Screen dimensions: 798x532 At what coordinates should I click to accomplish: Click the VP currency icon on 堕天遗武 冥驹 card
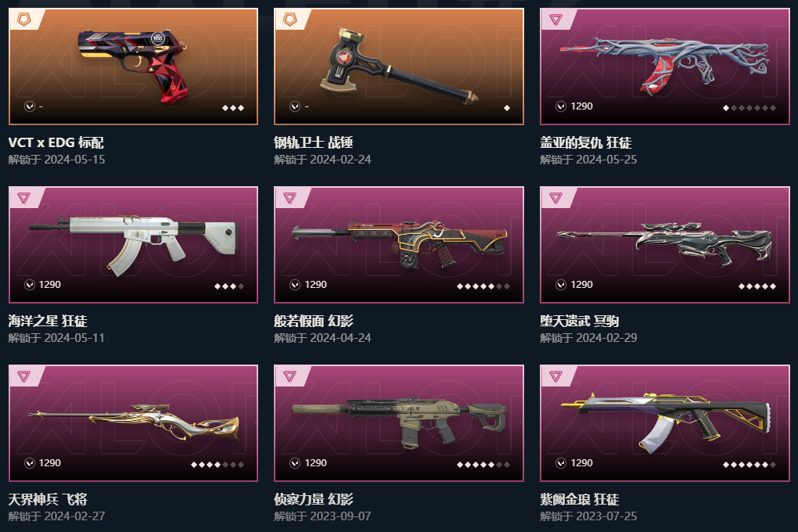pyautogui.click(x=561, y=285)
